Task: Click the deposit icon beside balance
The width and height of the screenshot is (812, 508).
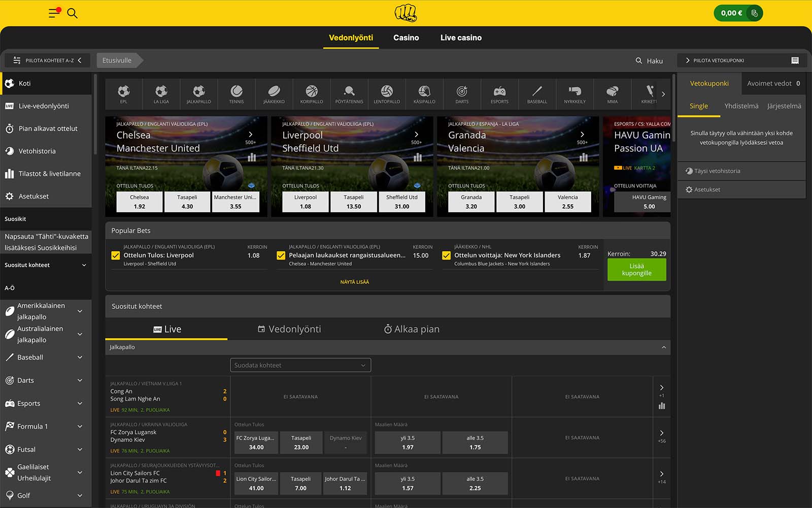Action: (x=754, y=13)
